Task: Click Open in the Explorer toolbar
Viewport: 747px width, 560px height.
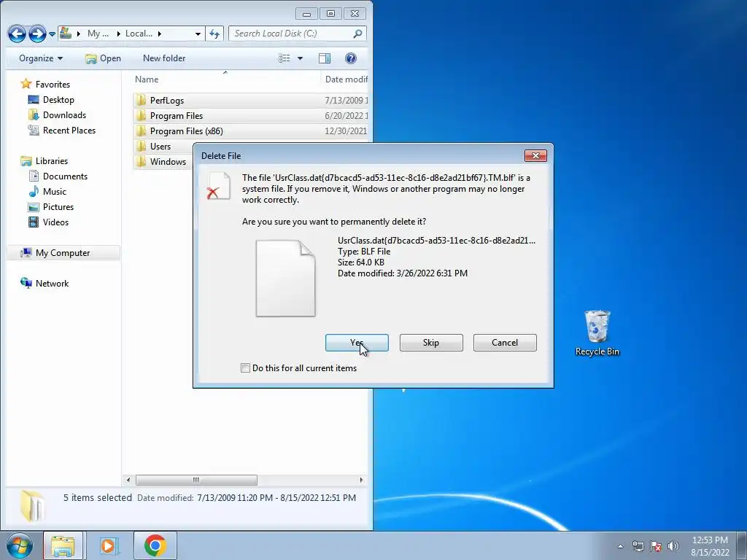Action: [104, 58]
